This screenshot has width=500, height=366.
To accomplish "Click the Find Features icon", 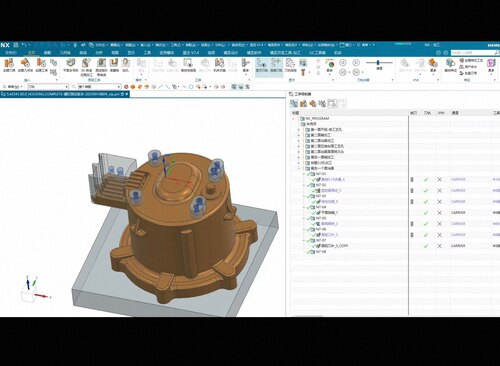I will click(450, 65).
